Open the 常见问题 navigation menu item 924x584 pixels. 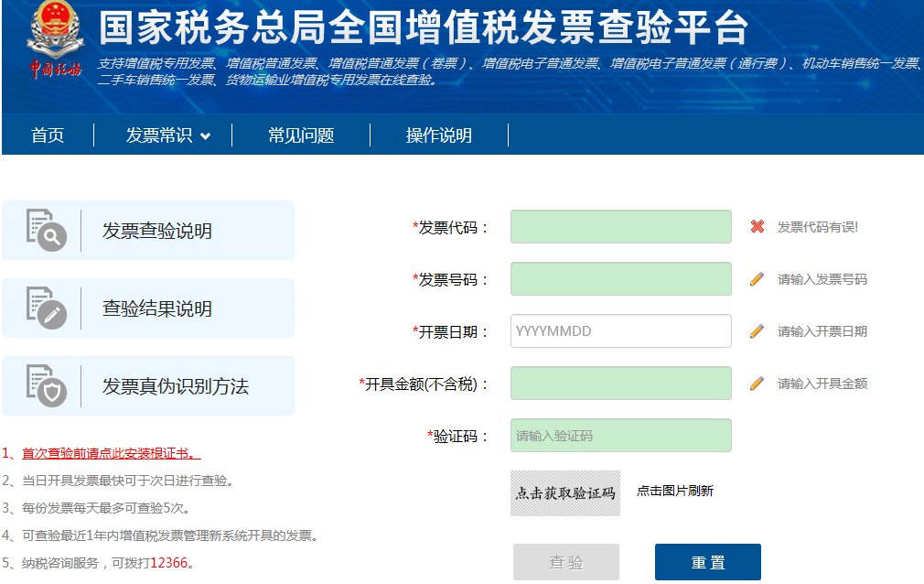click(301, 135)
